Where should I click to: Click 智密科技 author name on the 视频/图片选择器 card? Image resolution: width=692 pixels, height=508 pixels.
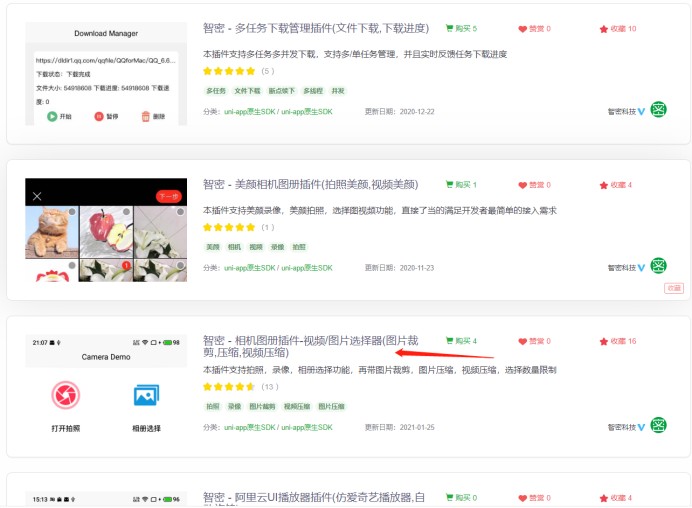pos(621,427)
